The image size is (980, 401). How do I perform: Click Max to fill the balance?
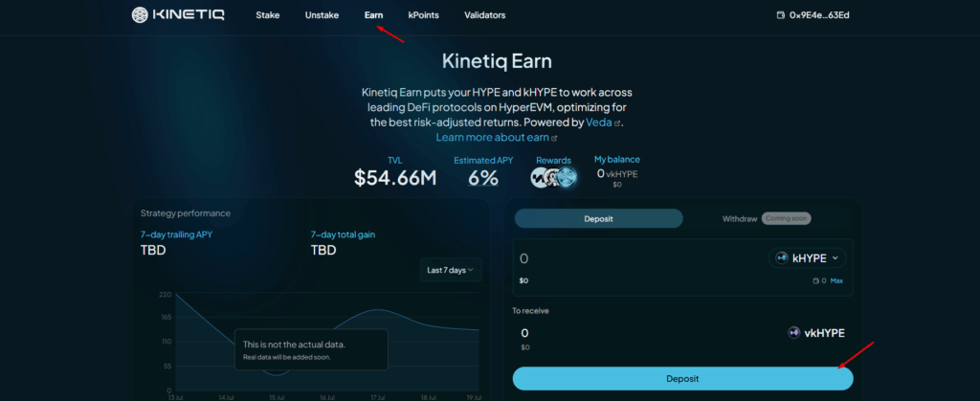[836, 281]
